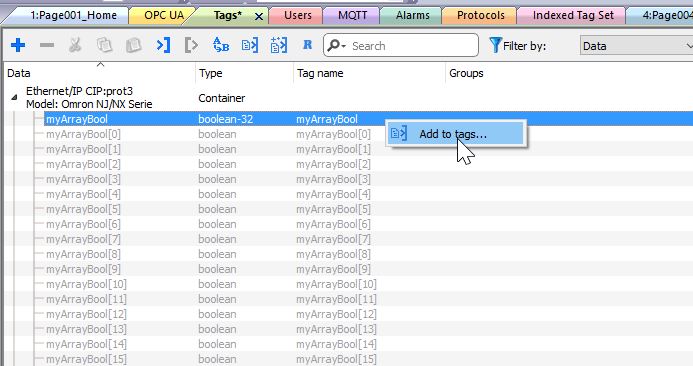The image size is (693, 366).
Task: Click Tag name cell myArrayBool[10]
Action: point(336,284)
